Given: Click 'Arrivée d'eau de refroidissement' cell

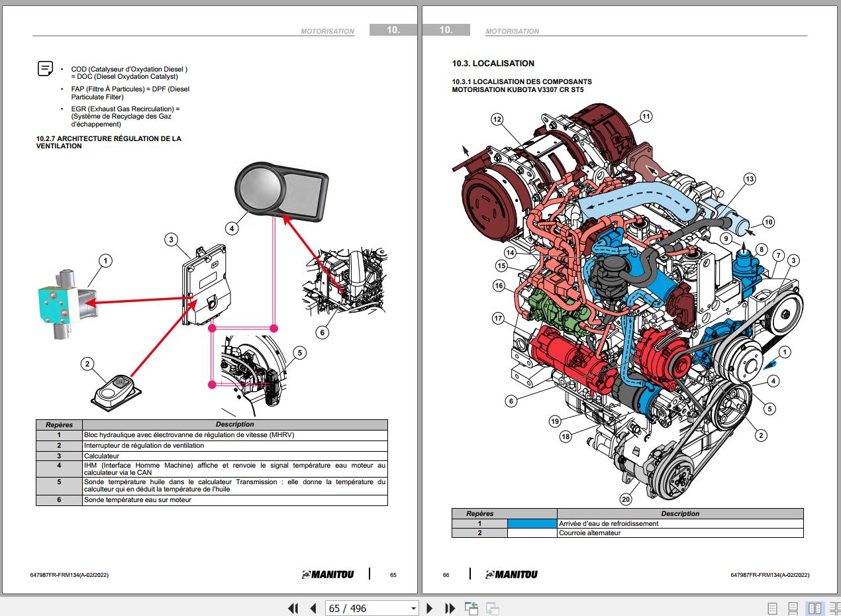Looking at the screenshot, I should coord(680,523).
